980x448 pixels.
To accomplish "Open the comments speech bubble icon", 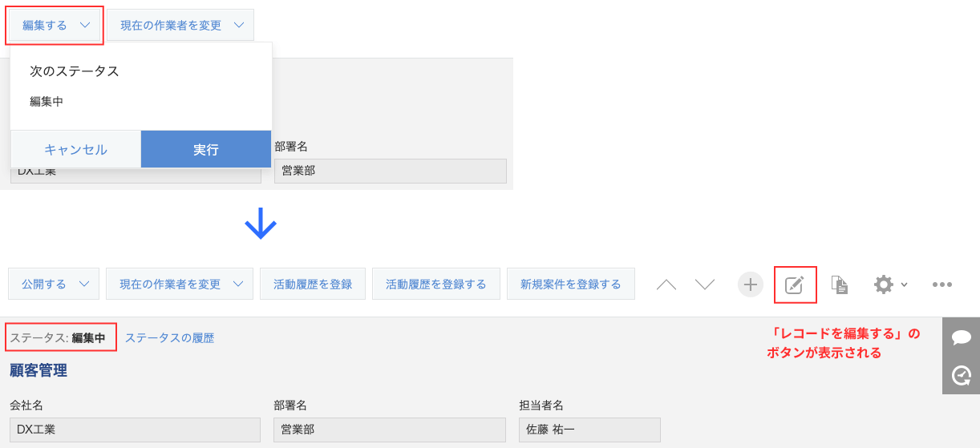I will (962, 337).
